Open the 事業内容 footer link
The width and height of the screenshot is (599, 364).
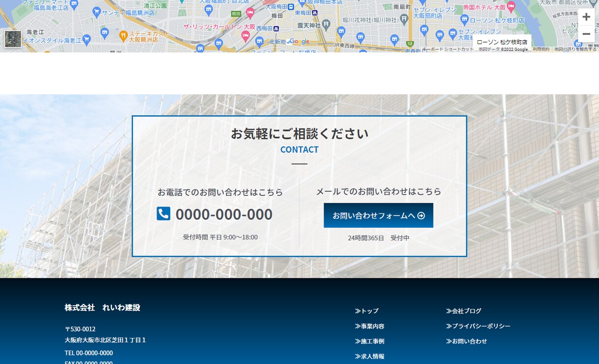[x=370, y=326]
